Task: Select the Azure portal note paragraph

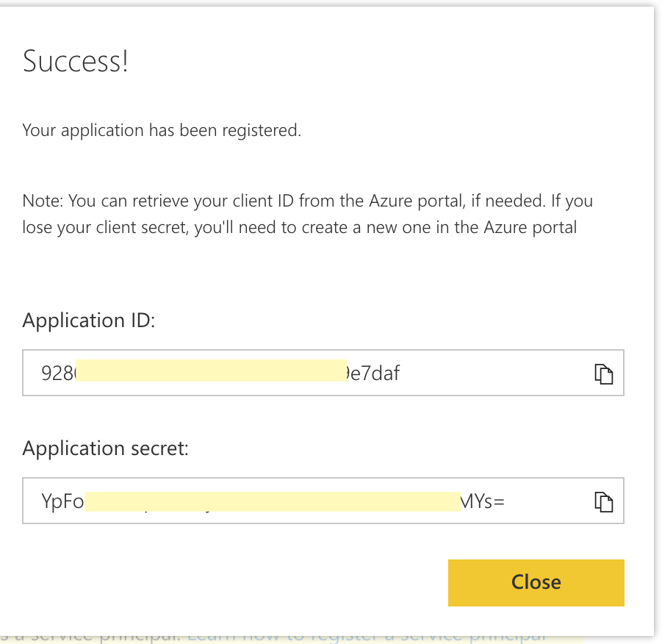Action: [307, 214]
